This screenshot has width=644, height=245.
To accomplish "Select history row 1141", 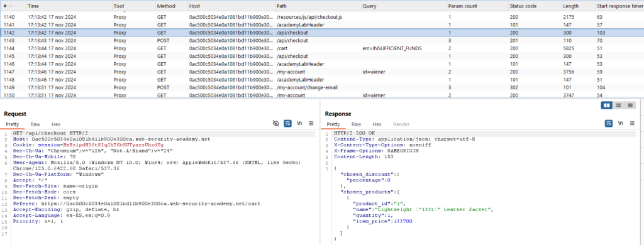I will (x=322, y=24).
